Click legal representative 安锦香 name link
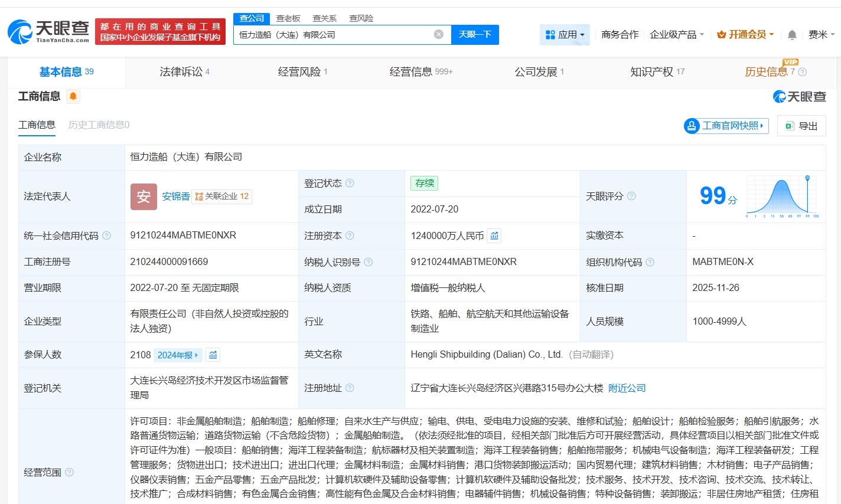This screenshot has width=841, height=504. (176, 197)
